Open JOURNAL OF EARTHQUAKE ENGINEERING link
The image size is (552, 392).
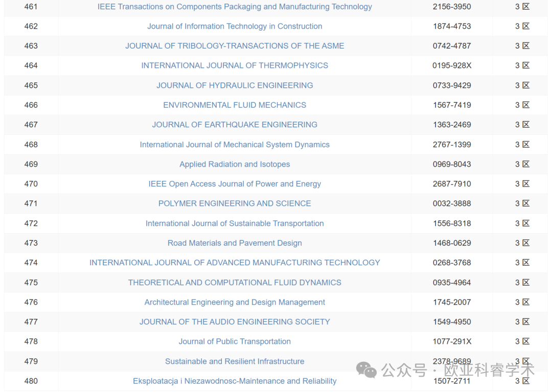click(x=235, y=125)
